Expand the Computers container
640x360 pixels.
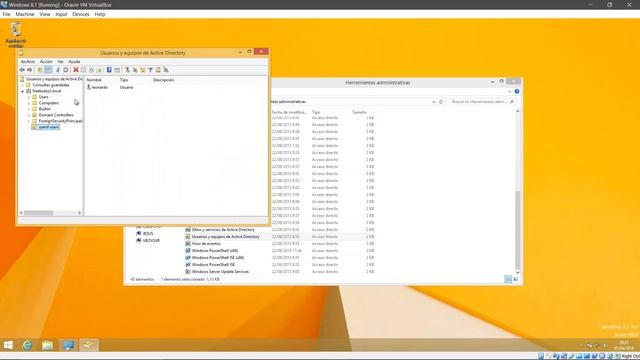coord(29,103)
